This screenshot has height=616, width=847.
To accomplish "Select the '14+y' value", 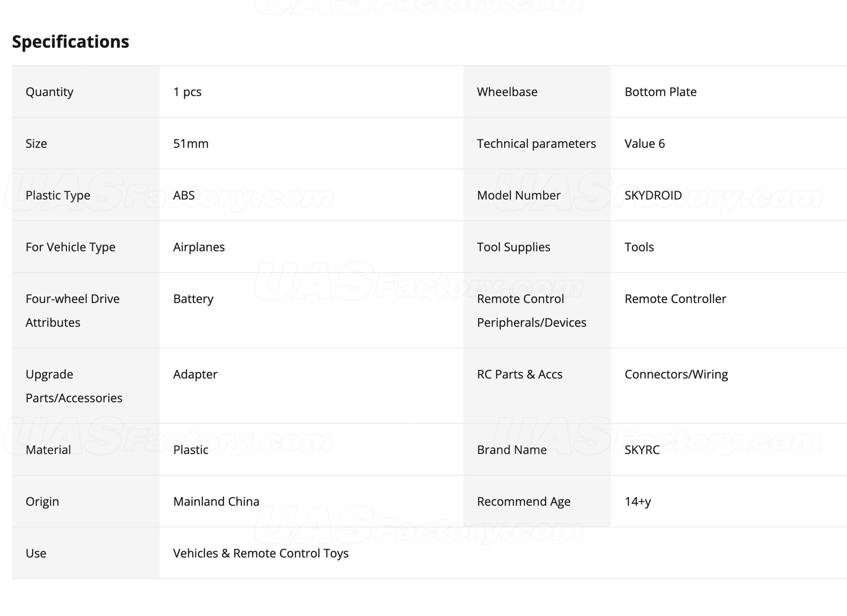I will 638,502.
